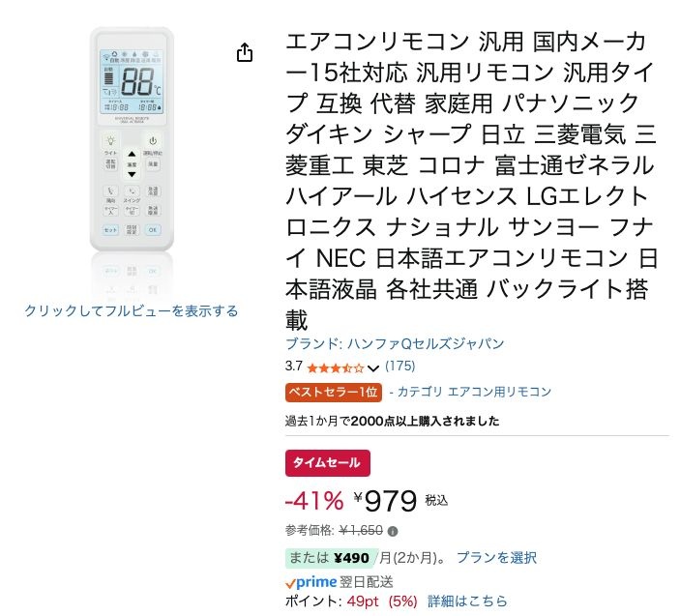680x616 pixels.
Task: Click the star rating icons
Action: 336,367
